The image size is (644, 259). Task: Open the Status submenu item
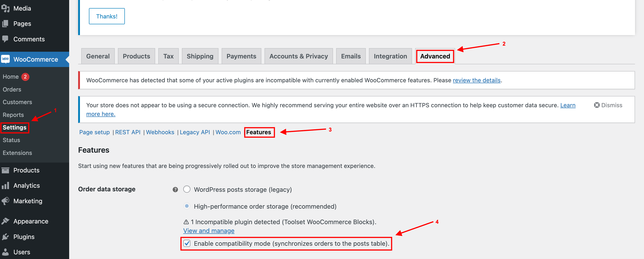11,140
